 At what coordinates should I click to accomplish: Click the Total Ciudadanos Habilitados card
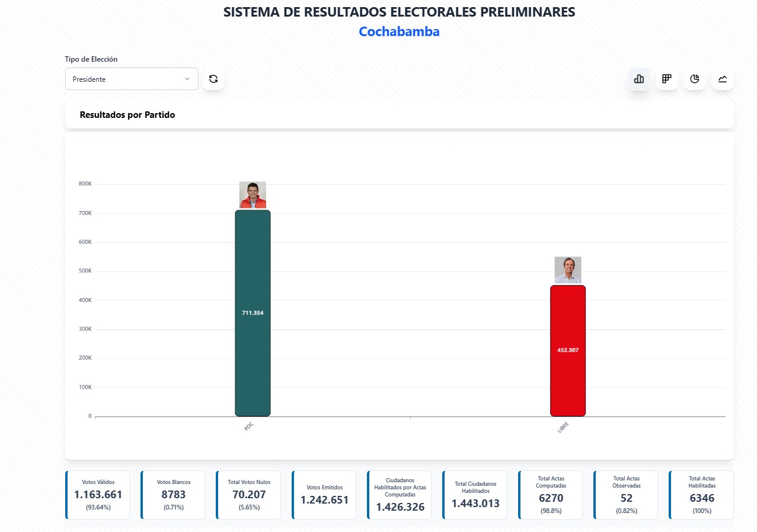point(475,495)
